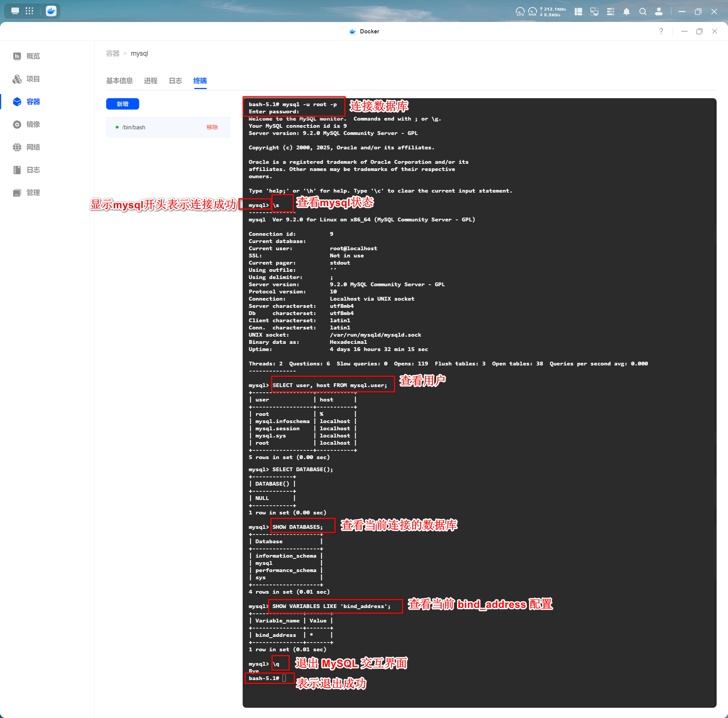Open the system search magnifier icon
This screenshot has width=728, height=718.
click(x=643, y=12)
